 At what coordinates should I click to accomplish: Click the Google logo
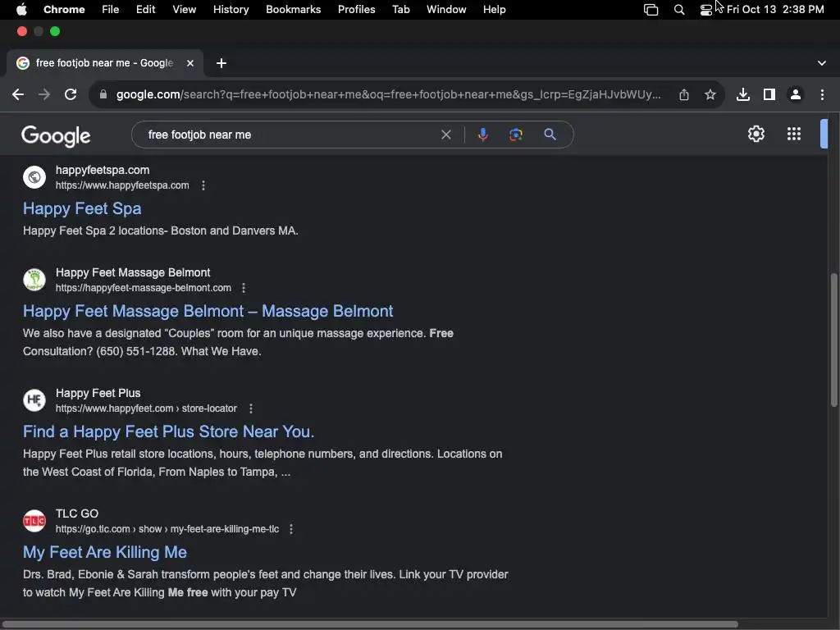(x=56, y=136)
